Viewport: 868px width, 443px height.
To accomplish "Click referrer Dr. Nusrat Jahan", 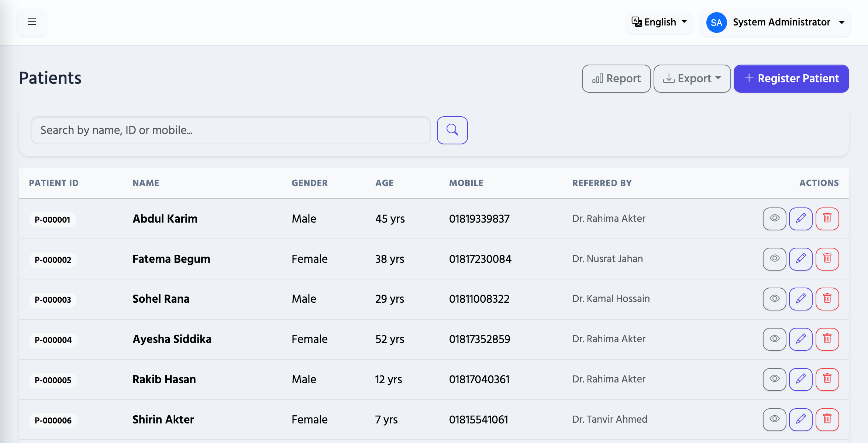I will coord(607,259).
